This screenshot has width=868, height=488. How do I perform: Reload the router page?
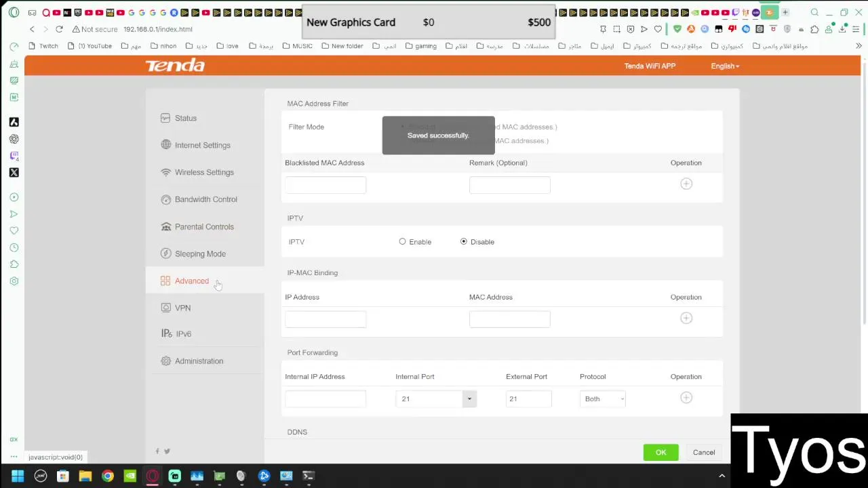59,29
